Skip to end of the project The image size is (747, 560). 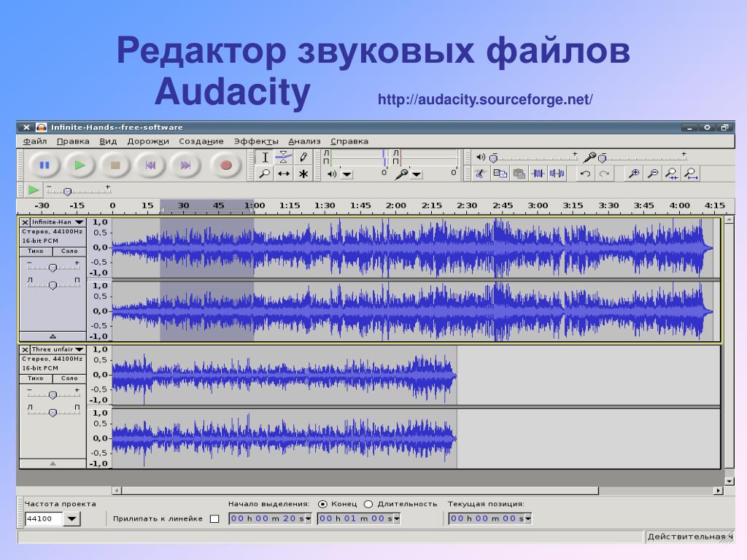[185, 166]
